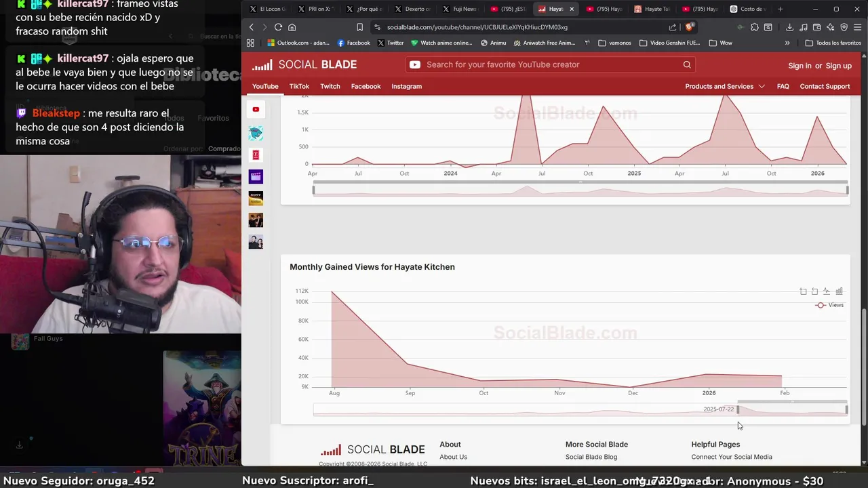Open the apps grid icon in bookmarks bar
This screenshot has height=488, width=868.
click(x=250, y=43)
